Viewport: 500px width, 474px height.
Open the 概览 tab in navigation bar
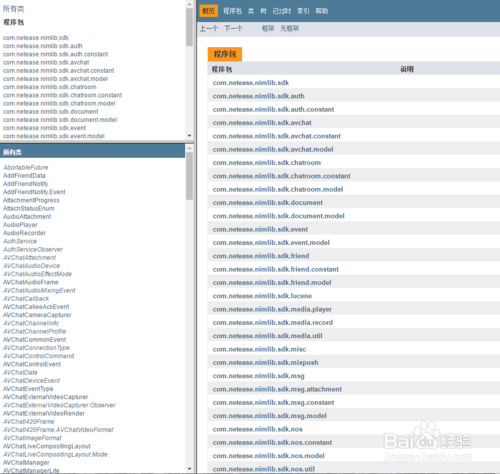pyautogui.click(x=209, y=11)
